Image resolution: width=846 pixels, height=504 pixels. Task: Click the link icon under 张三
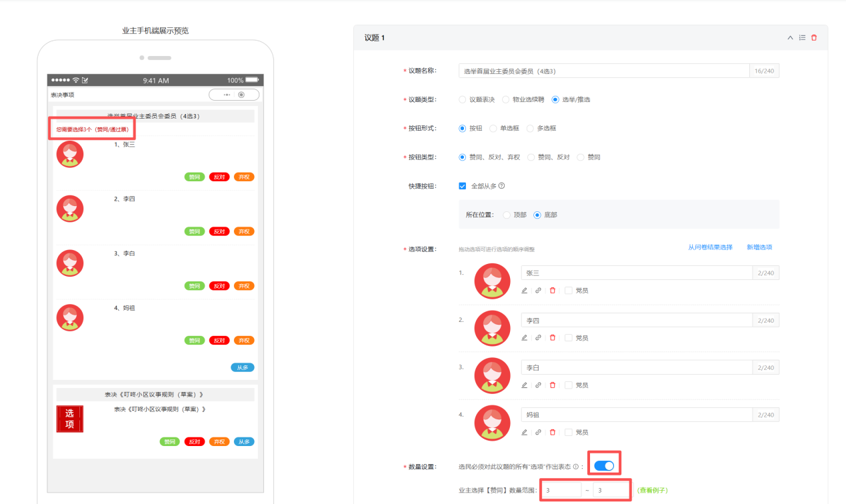click(x=538, y=291)
